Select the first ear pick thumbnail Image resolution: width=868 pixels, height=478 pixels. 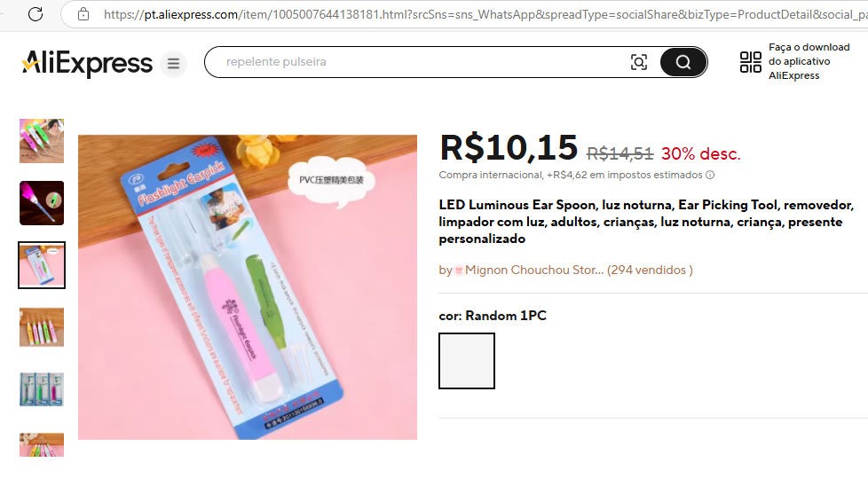coord(42,141)
